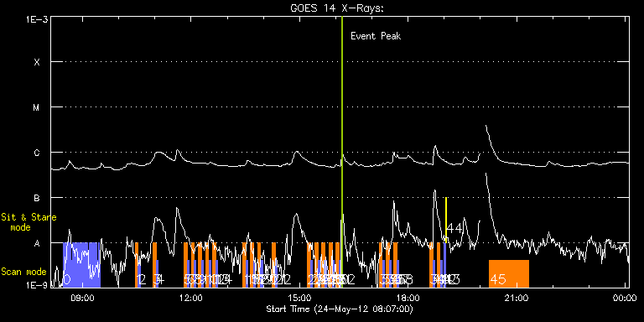644x322 pixels.
Task: Click the "M" flare class axis label
Action: click(37, 107)
